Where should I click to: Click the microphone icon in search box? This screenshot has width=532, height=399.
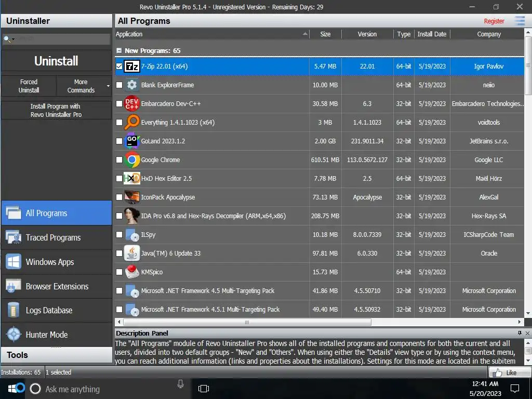pyautogui.click(x=180, y=384)
